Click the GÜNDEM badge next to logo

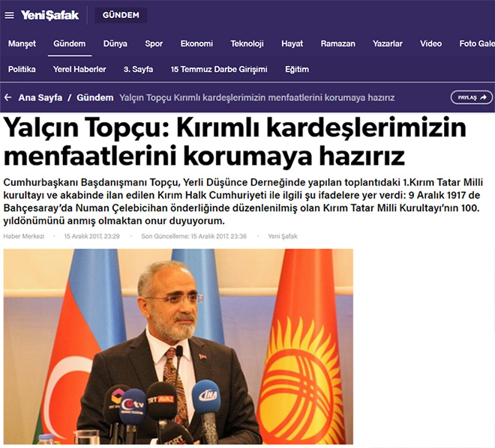click(x=121, y=15)
